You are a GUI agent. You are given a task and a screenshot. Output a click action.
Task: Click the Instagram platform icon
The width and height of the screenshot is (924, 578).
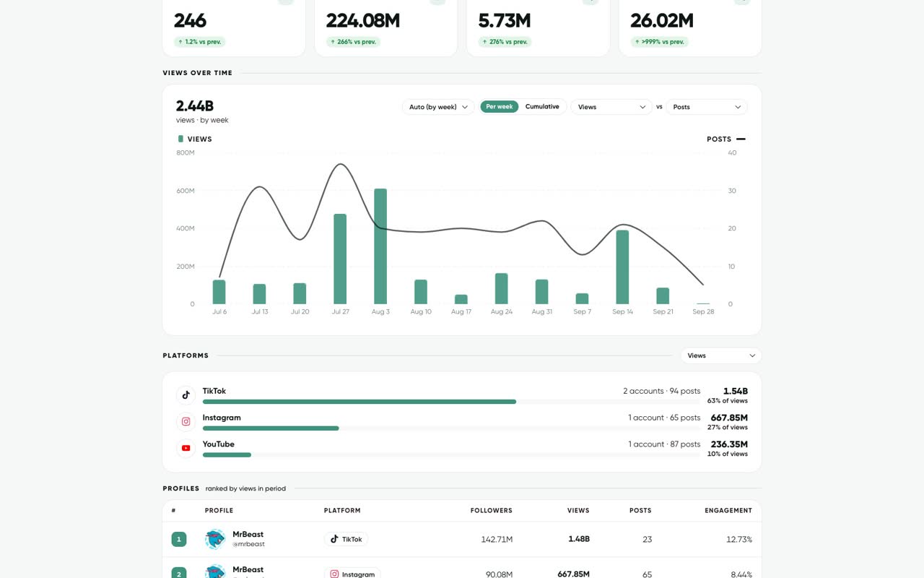click(x=186, y=421)
